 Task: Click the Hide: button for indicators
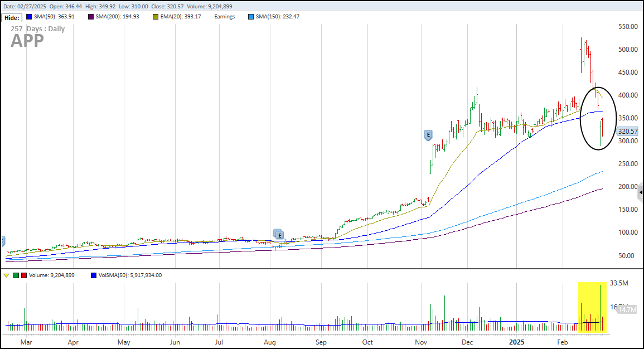(12, 18)
